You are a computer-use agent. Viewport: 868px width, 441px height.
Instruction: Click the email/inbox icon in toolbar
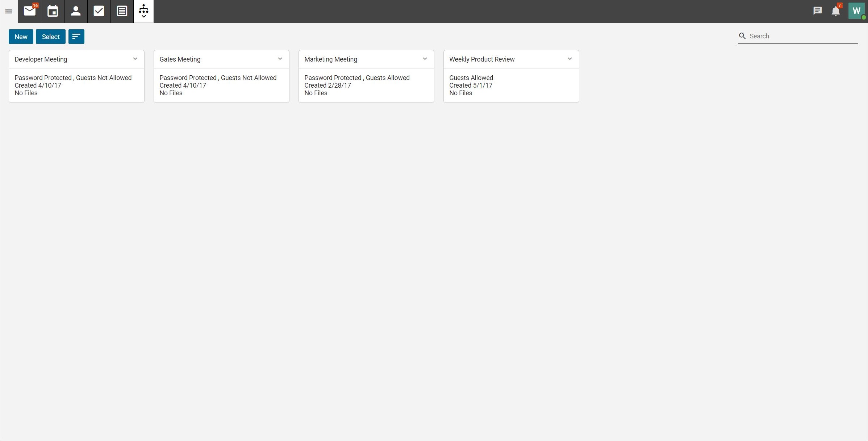coord(29,10)
